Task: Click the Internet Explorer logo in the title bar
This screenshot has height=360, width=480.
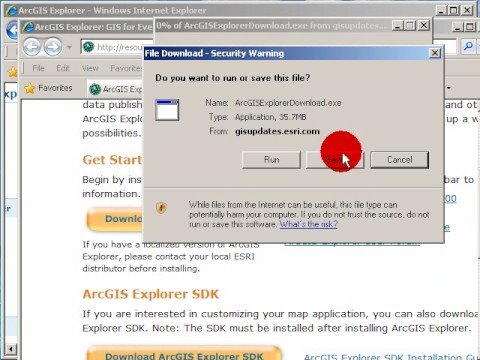Action: point(12,11)
